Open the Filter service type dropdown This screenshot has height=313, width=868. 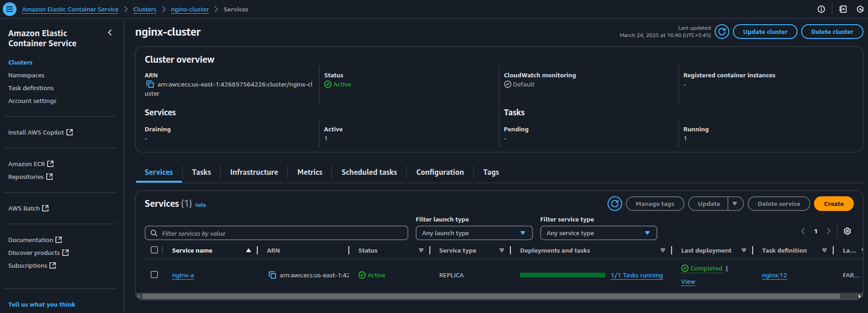598,233
